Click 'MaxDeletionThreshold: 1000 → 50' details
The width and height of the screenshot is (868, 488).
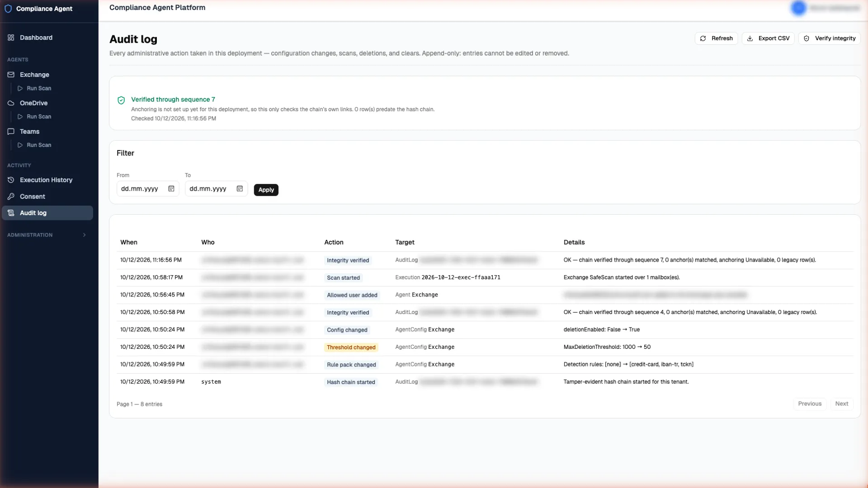tap(607, 347)
